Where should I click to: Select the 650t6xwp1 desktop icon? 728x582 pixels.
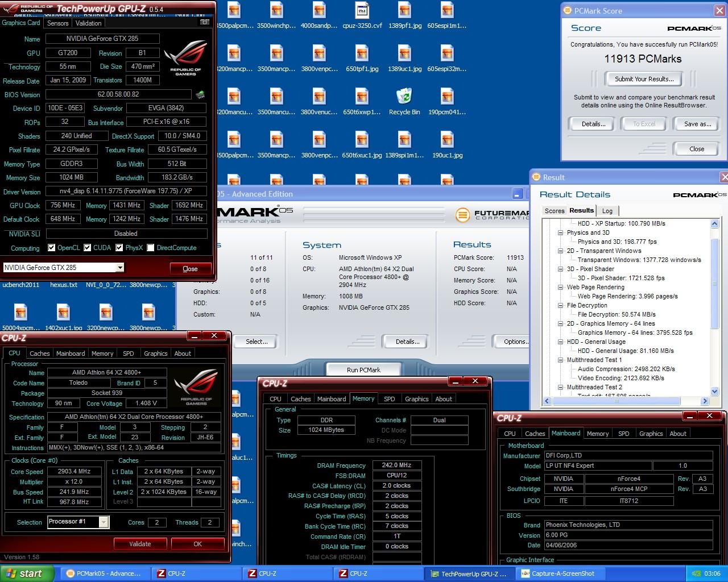pos(362,102)
